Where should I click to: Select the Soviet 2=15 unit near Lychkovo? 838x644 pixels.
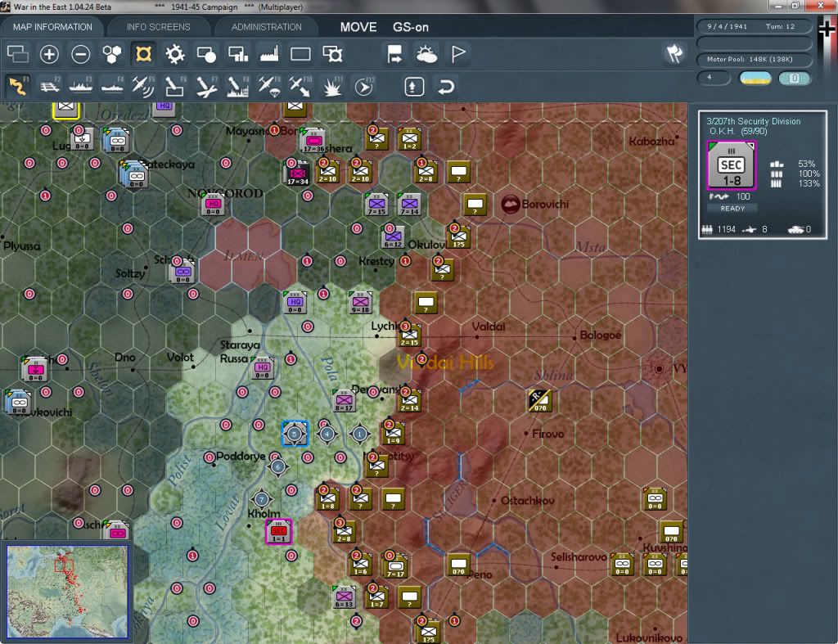409,336
